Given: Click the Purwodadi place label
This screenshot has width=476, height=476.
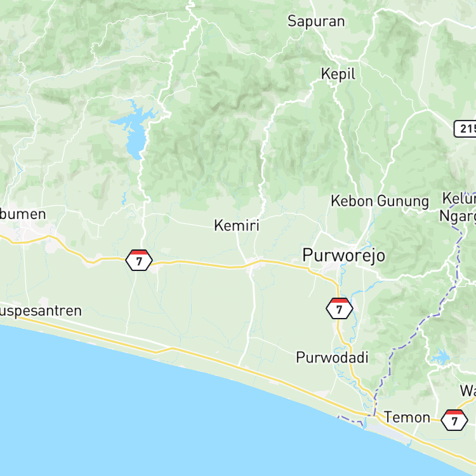Looking at the screenshot, I should point(332,357).
